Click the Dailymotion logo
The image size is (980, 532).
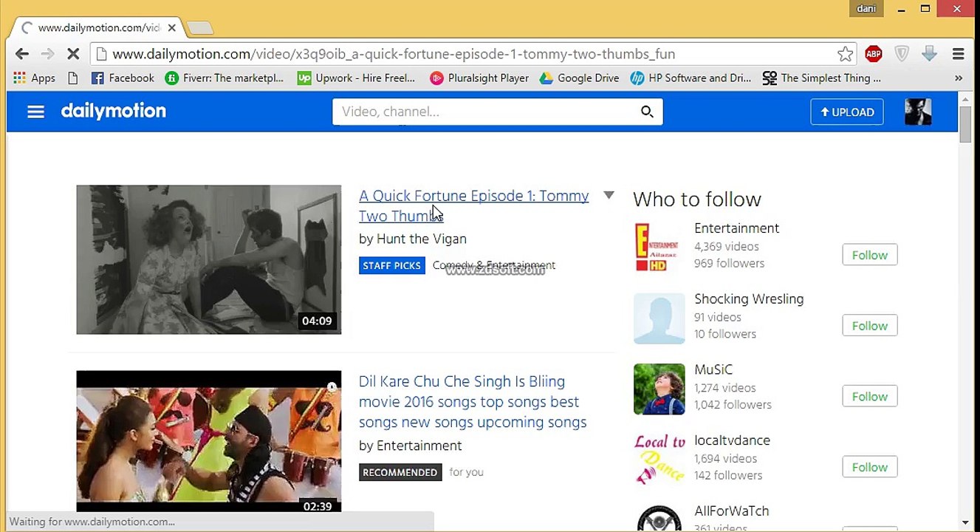coord(114,112)
